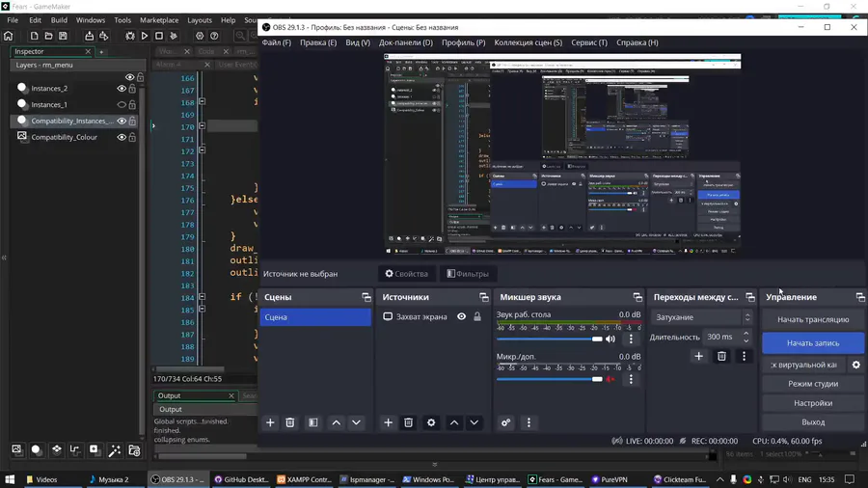868x488 pixels.
Task: Remove transition trash icon
Action: (x=721, y=356)
